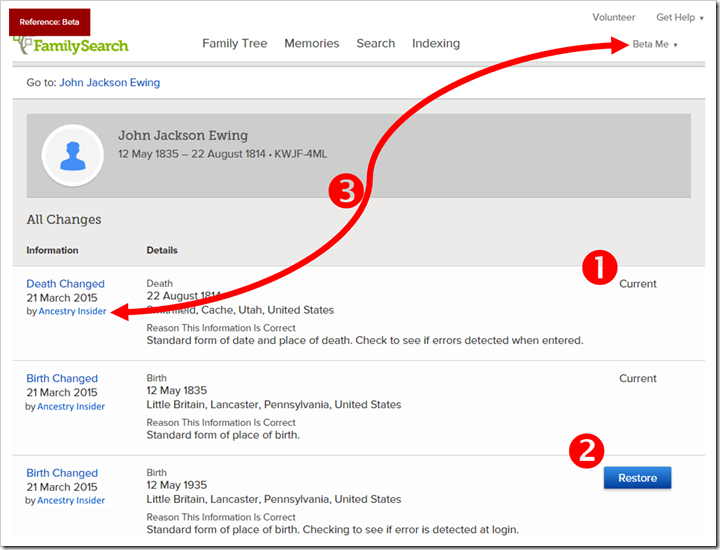This screenshot has height=550, width=720.
Task: Open the Search menu
Action: coord(376,43)
